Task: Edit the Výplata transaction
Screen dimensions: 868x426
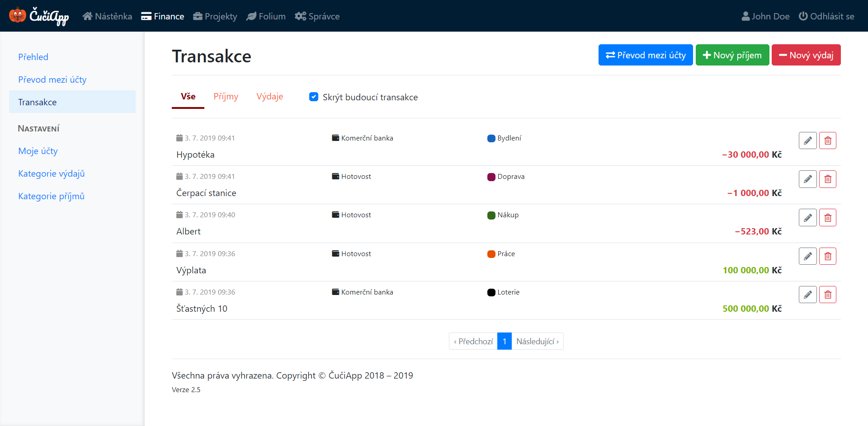Action: tap(807, 256)
